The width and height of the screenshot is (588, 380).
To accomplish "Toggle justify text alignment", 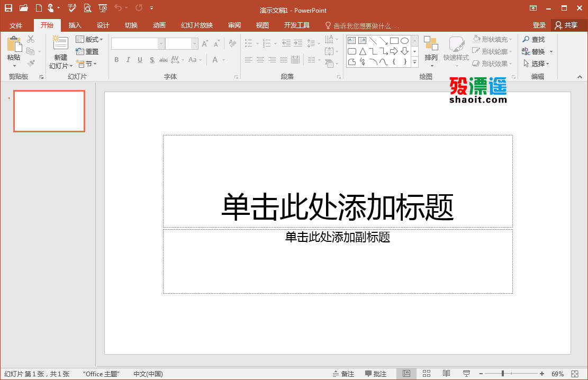I will click(284, 60).
